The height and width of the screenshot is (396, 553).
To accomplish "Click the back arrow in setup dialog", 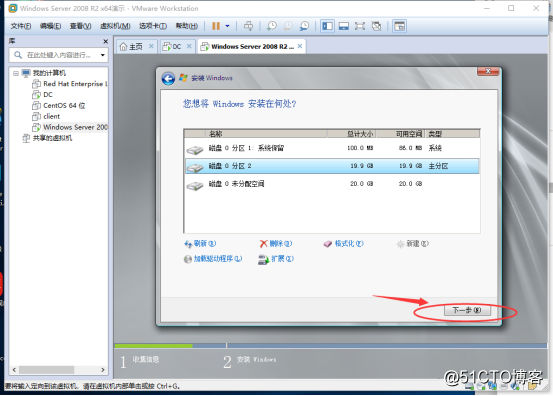I will 168,79.
